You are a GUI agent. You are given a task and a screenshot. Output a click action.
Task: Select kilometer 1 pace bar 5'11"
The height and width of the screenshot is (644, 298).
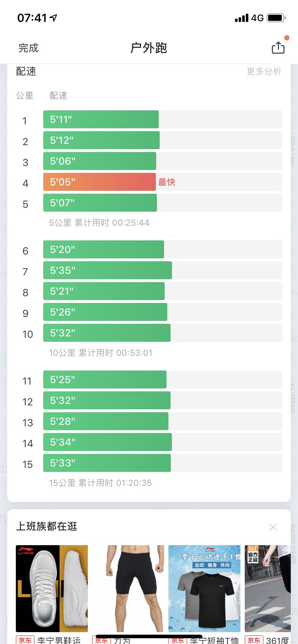click(x=101, y=119)
